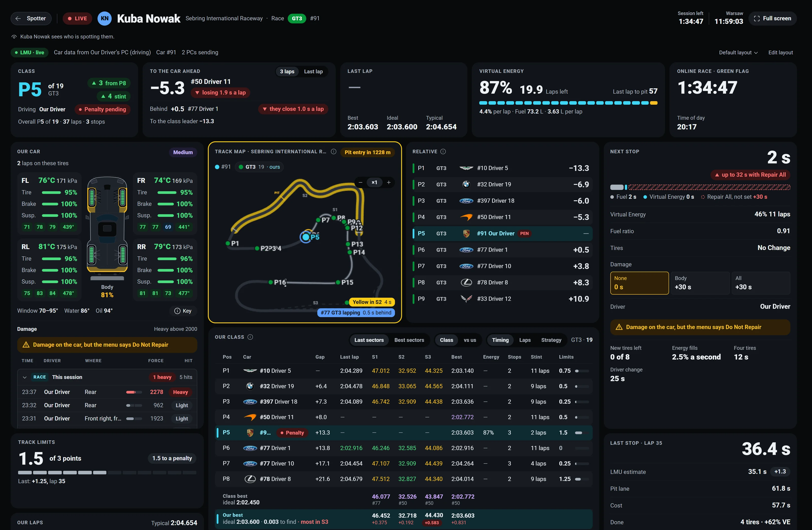Open the Relative panel info icon
Image resolution: width=812 pixels, height=530 pixels.
tap(443, 152)
